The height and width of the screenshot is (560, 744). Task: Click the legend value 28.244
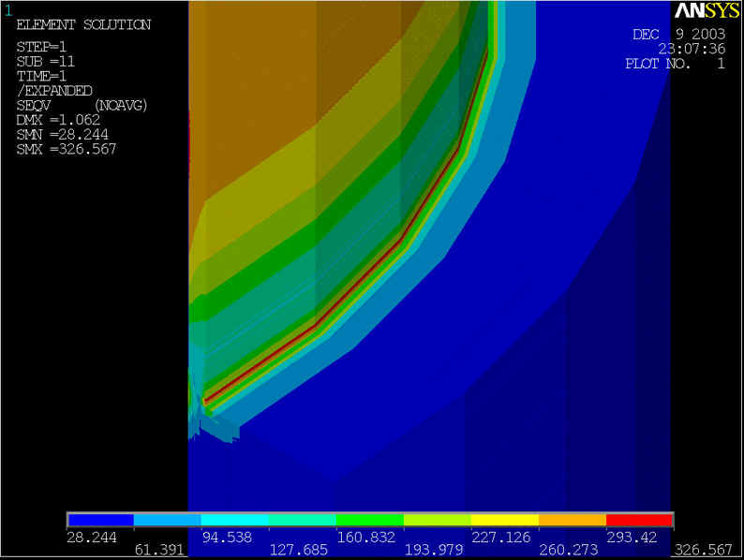[x=92, y=538]
